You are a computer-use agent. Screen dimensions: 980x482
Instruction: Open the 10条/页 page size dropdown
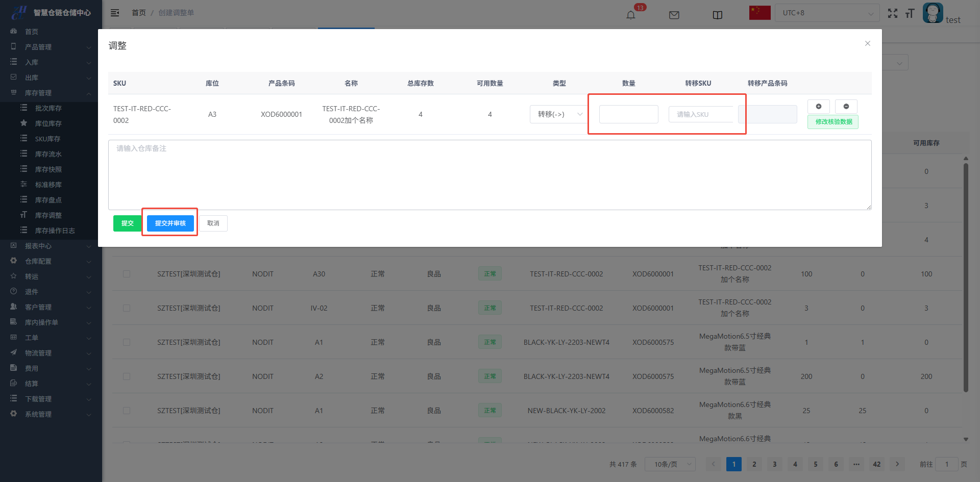tap(670, 464)
